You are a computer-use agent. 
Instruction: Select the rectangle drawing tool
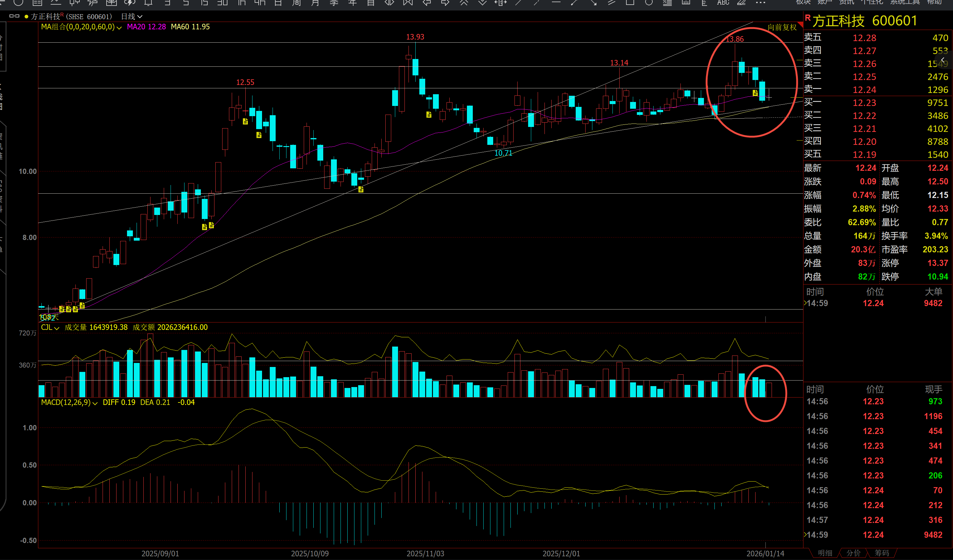[630, 3]
